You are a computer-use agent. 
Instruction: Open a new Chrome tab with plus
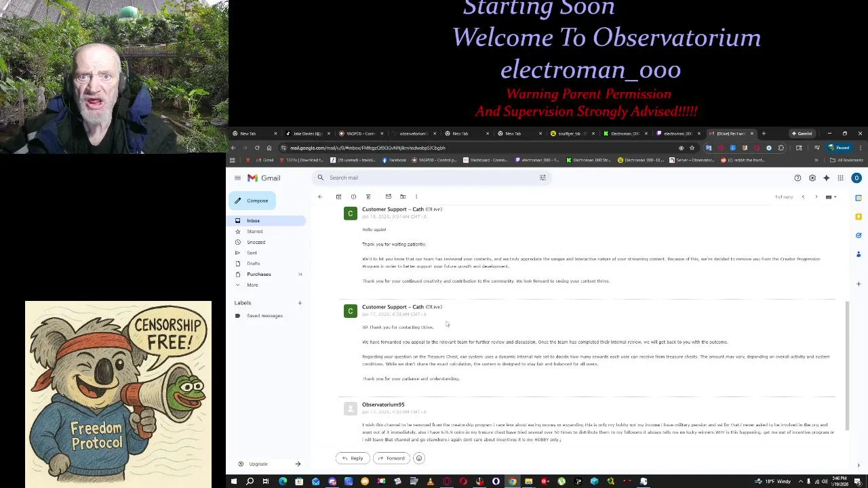(764, 134)
